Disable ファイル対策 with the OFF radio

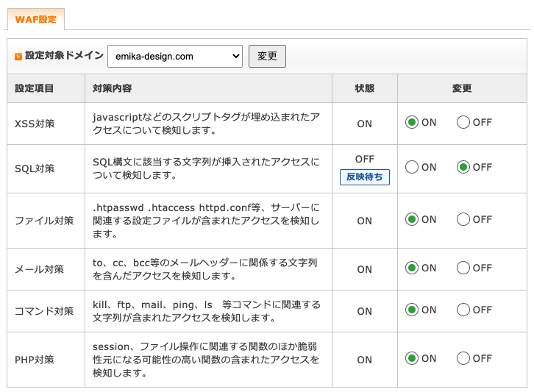[463, 219]
